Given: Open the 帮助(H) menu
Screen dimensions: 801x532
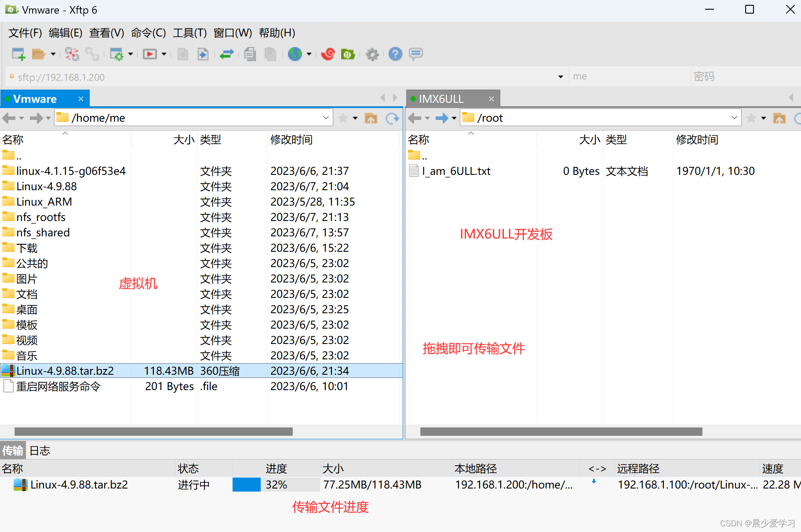Looking at the screenshot, I should (x=277, y=33).
